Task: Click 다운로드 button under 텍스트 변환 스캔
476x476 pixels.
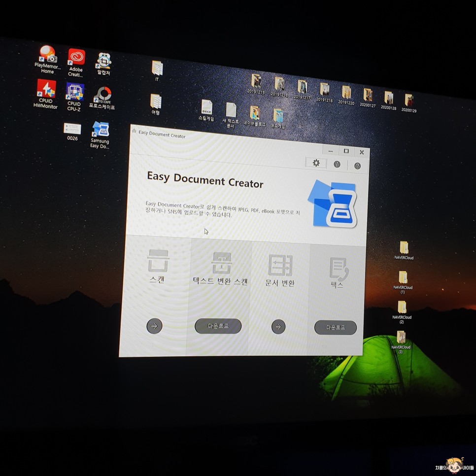Action: coord(218,326)
